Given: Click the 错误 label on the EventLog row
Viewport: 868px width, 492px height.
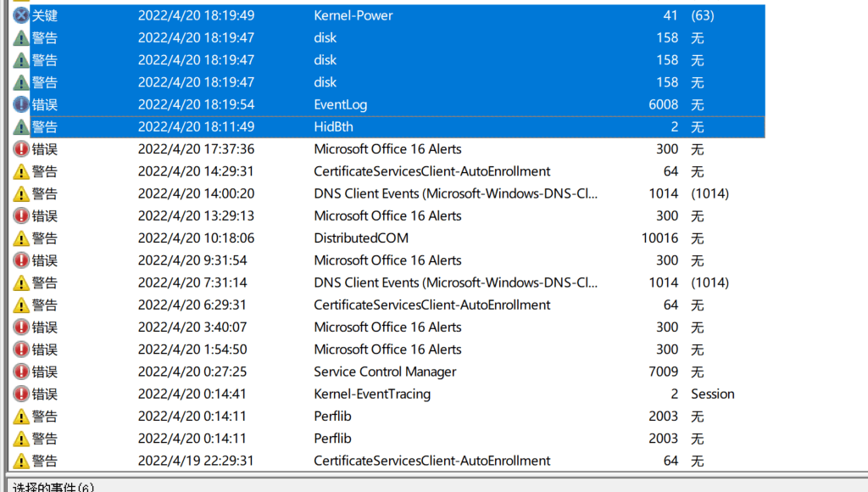Looking at the screenshot, I should point(44,104).
